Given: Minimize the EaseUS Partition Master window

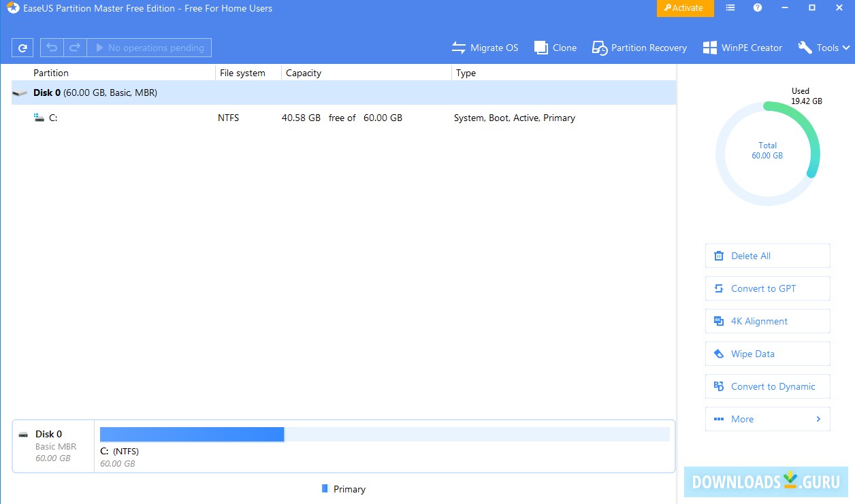Looking at the screenshot, I should pos(785,8).
